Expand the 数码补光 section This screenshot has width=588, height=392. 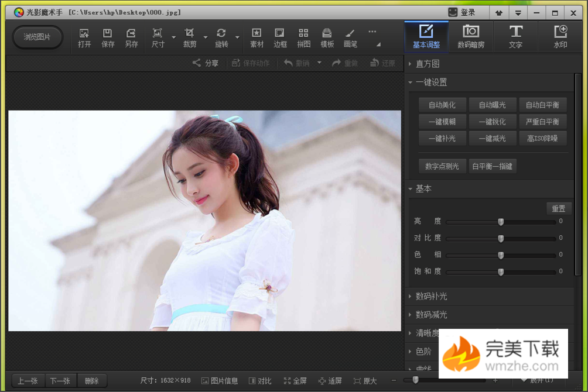point(431,296)
